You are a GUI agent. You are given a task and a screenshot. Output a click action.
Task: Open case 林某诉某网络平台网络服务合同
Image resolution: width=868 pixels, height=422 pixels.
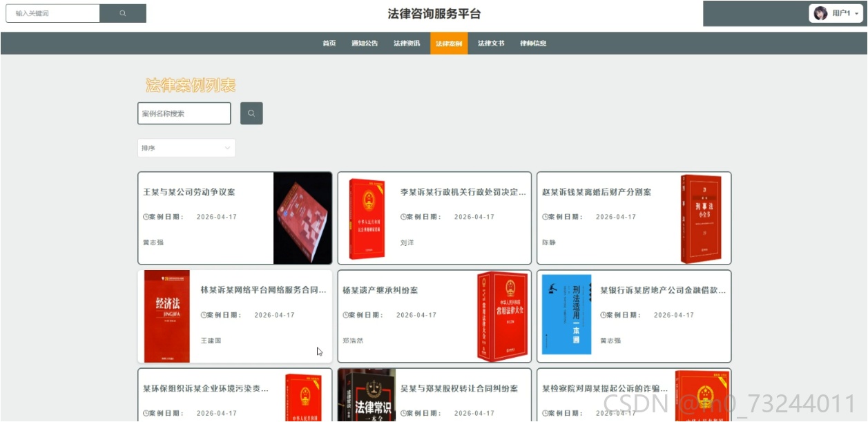pos(264,290)
